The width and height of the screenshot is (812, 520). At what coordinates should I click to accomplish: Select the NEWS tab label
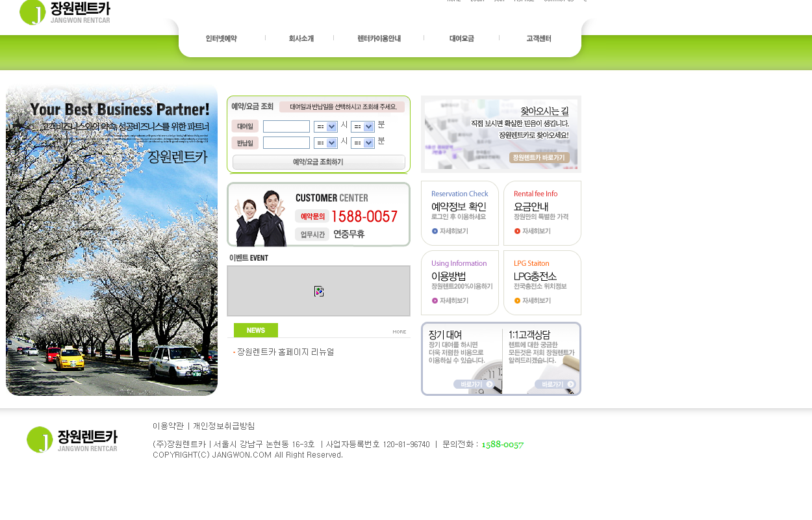(x=256, y=330)
